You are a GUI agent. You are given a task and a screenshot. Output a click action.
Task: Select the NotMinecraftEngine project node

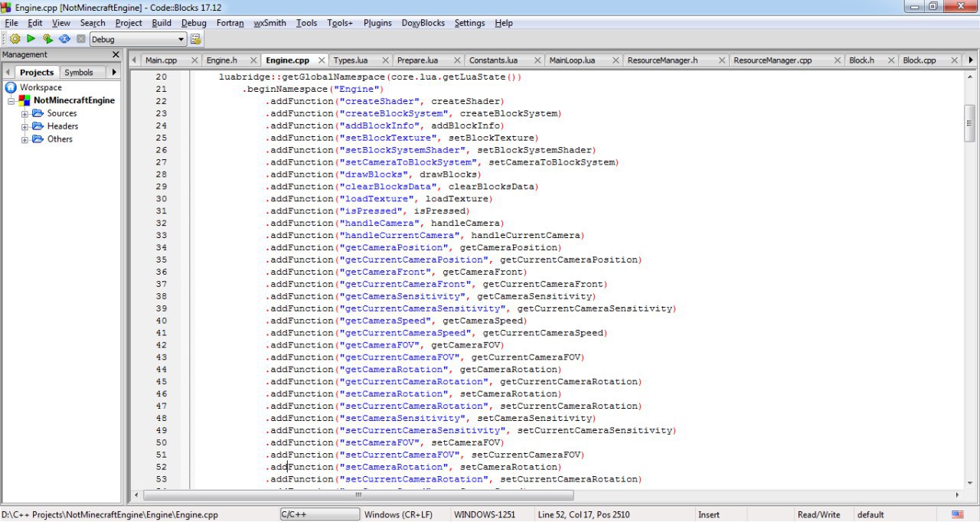point(73,100)
